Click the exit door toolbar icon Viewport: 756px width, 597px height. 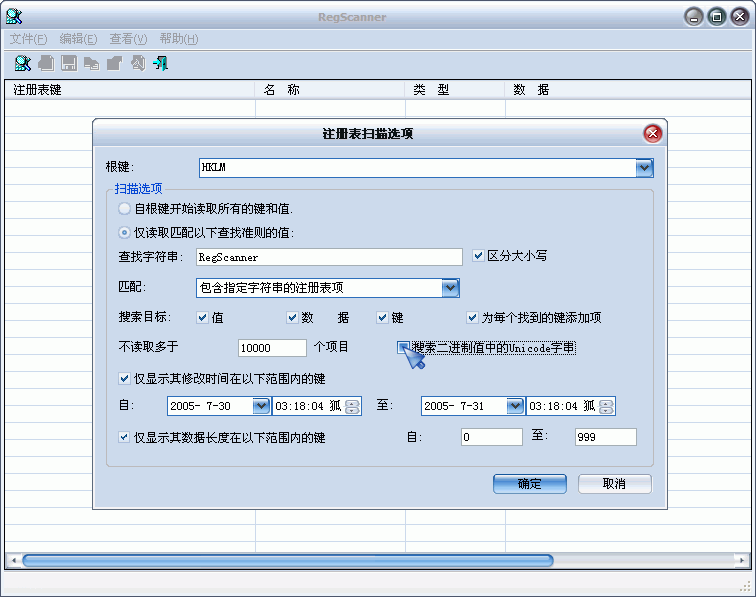tap(161, 63)
